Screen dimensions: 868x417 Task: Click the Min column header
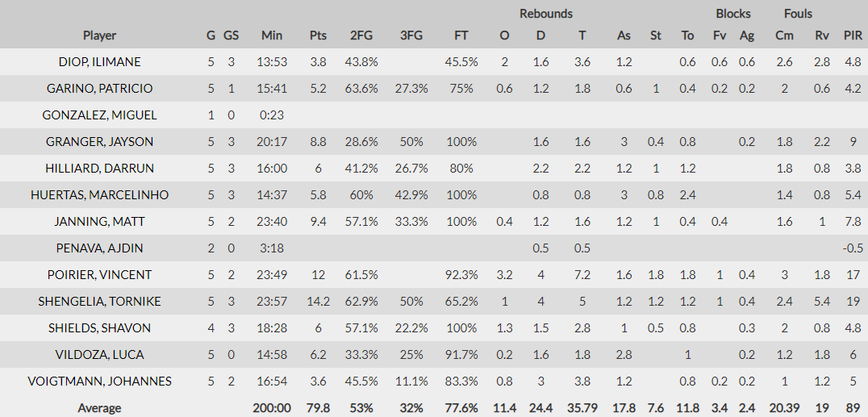pos(272,35)
